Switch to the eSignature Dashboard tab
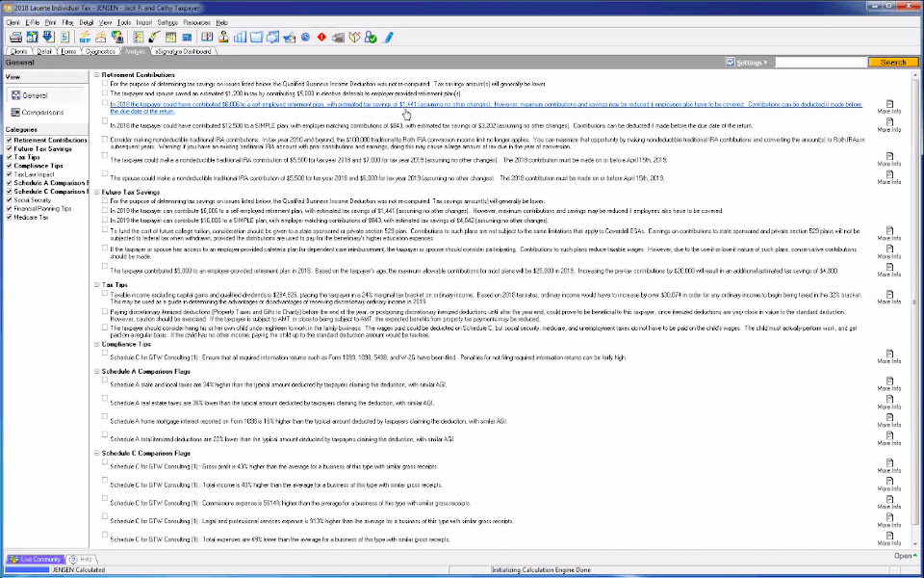 pyautogui.click(x=183, y=51)
